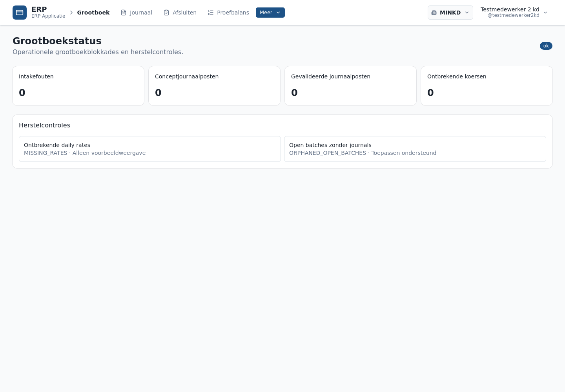565x392 pixels.
Task: Switch to the Proefbalans tab
Action: pos(228,13)
